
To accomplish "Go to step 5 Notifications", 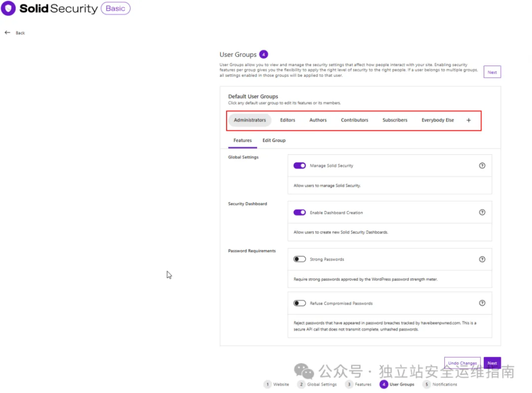I will (x=440, y=385).
